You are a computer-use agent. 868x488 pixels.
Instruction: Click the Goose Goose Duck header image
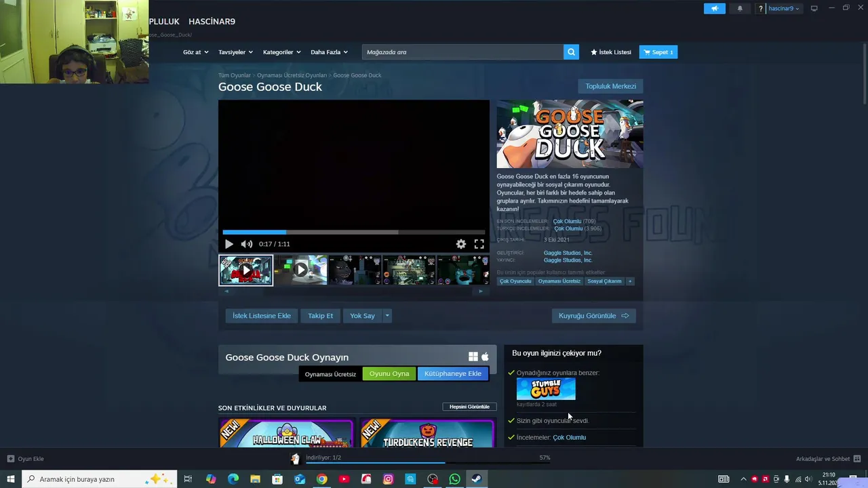570,134
